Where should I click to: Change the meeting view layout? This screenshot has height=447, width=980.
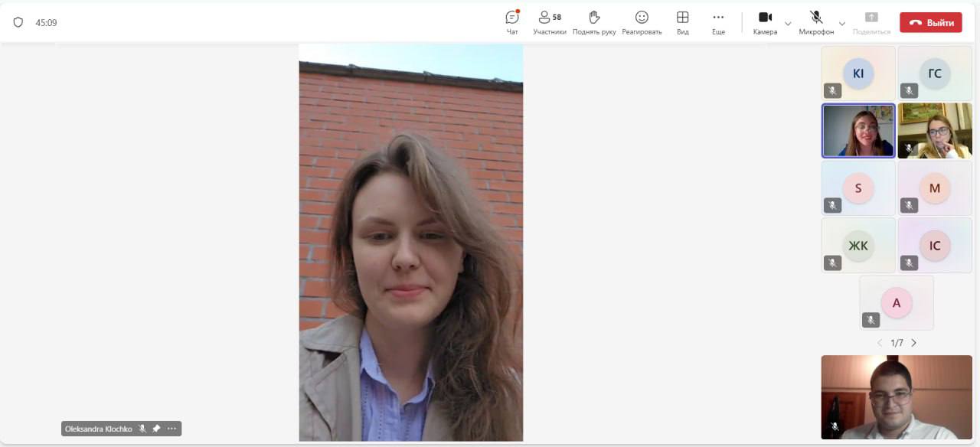(682, 22)
